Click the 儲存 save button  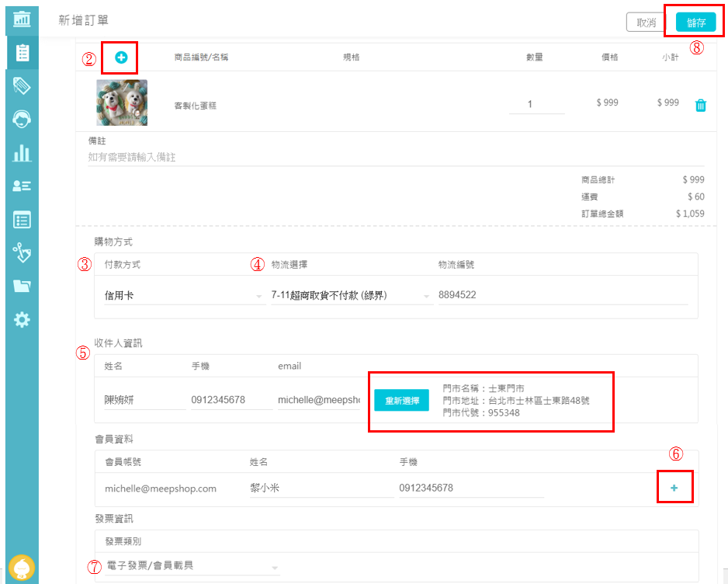pos(695,23)
